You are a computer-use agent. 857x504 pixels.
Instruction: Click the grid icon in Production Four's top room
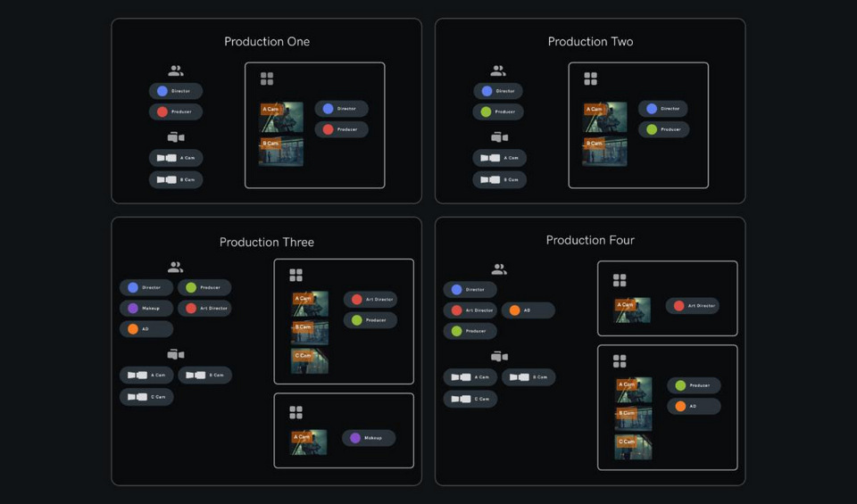tap(620, 280)
